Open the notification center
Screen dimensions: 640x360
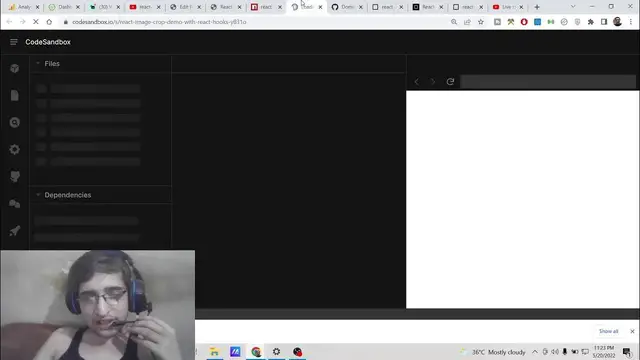pyautogui.click(x=627, y=352)
